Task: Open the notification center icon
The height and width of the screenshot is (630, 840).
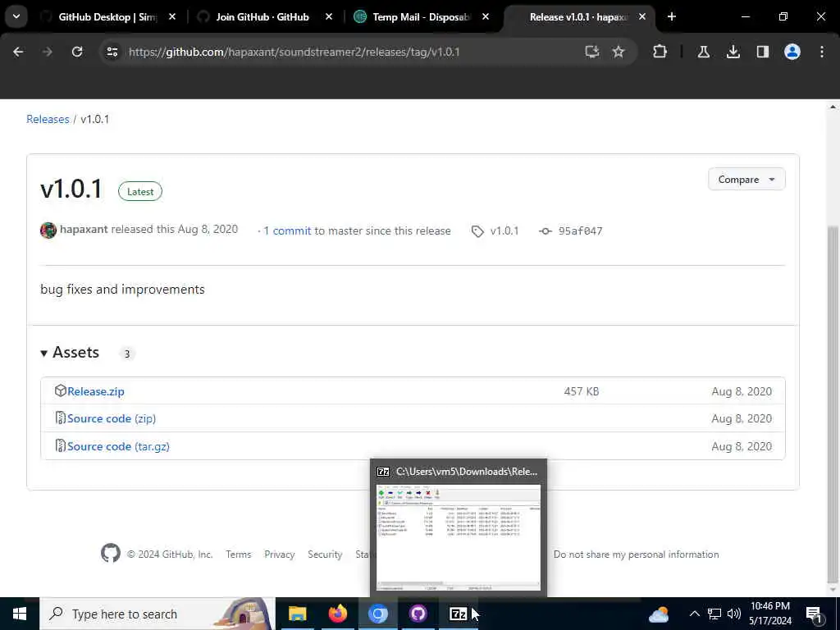Action: pos(814,614)
